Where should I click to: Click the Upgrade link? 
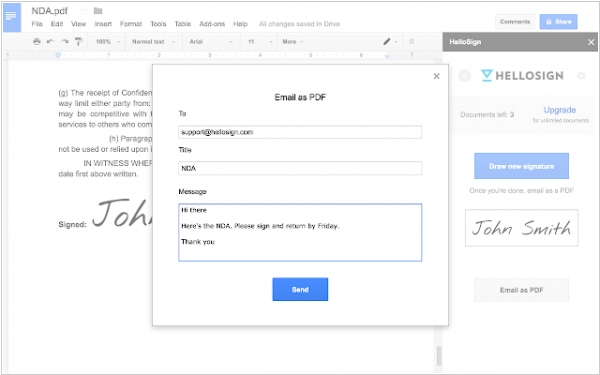coord(559,110)
